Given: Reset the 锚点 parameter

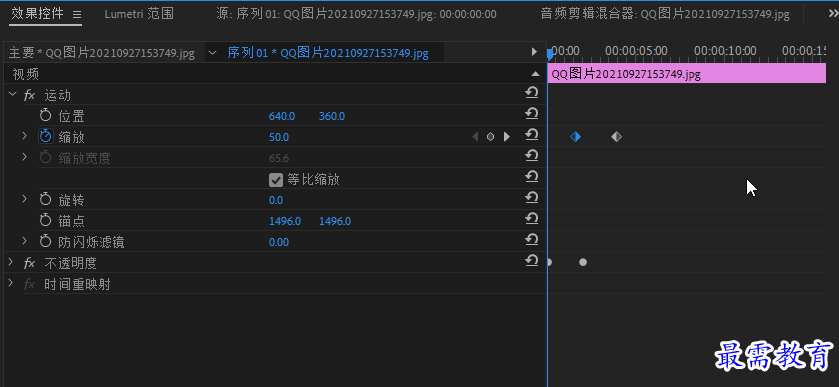Looking at the screenshot, I should 531,218.
